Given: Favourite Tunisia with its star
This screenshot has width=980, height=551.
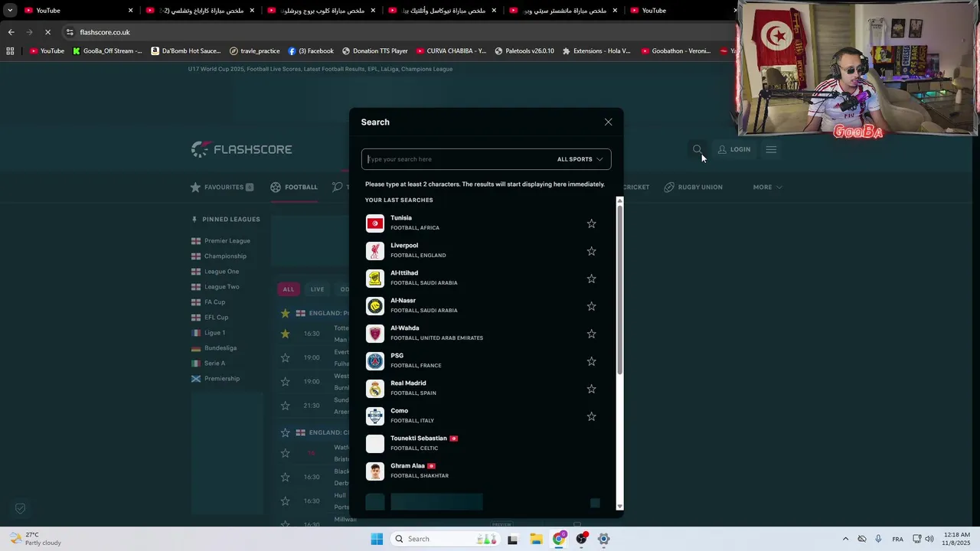Looking at the screenshot, I should coord(591,223).
